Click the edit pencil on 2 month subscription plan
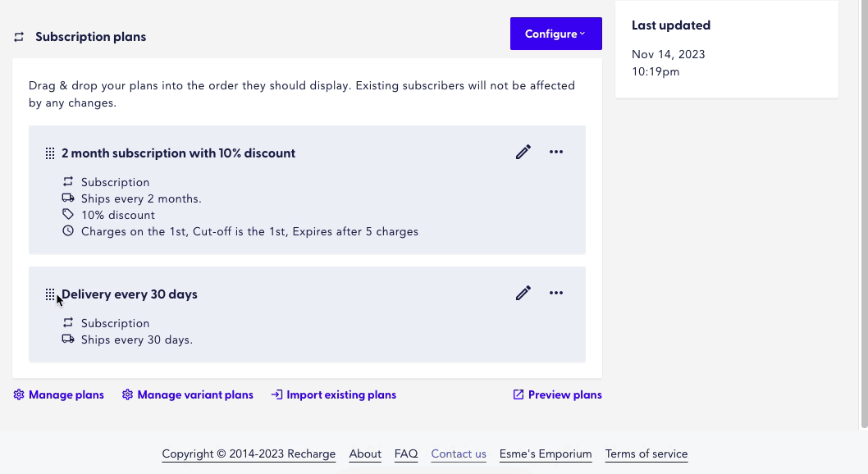Image resolution: width=868 pixels, height=474 pixels. tap(523, 152)
